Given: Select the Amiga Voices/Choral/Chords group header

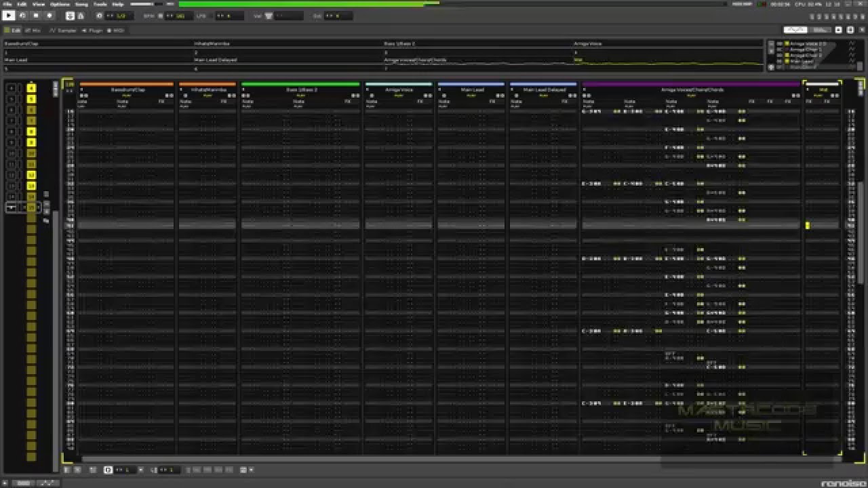Looking at the screenshot, I should click(x=692, y=89).
